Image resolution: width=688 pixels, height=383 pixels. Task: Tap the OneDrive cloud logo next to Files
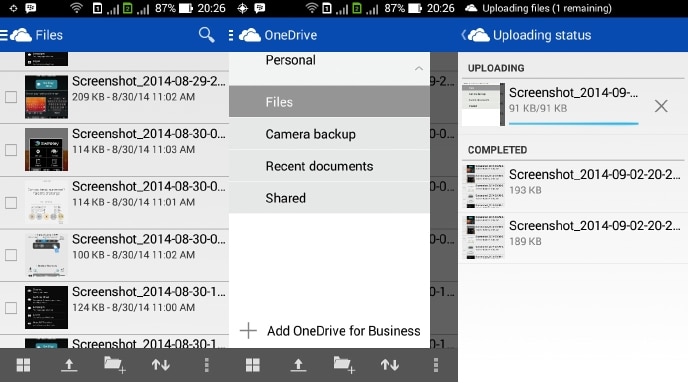click(x=21, y=35)
